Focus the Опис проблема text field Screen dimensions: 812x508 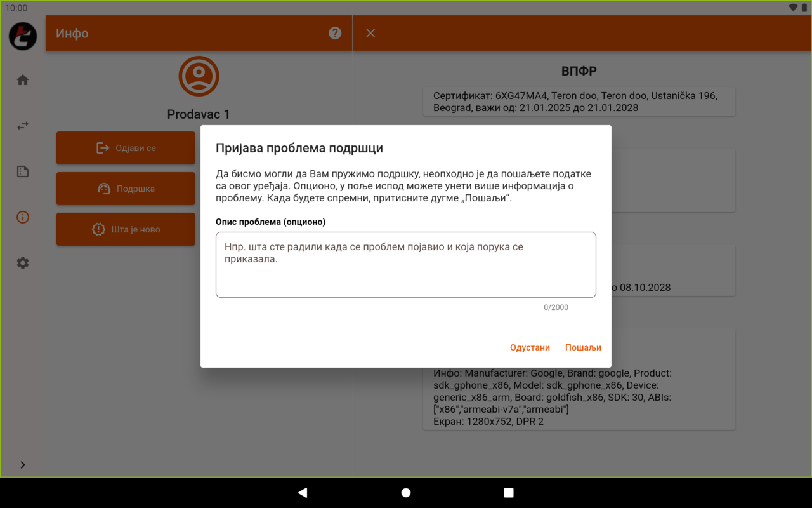click(406, 265)
